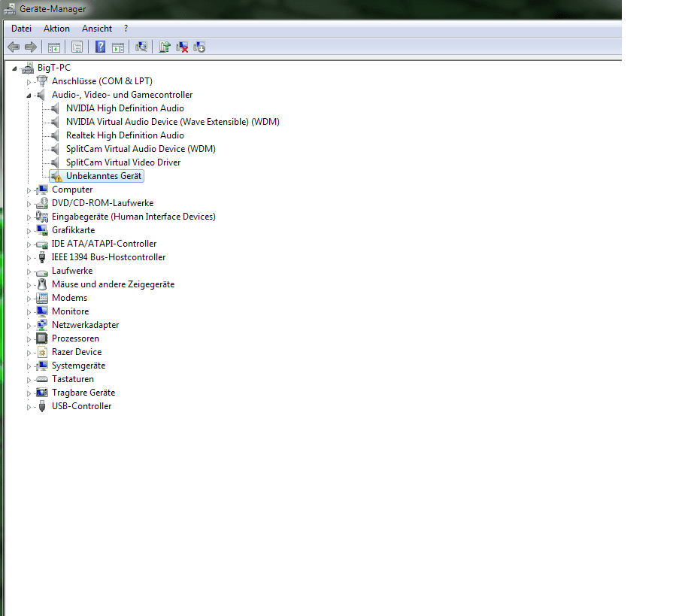Expand the IDE ATA/ATAPI-Controller node
Image resolution: width=679 pixels, height=616 pixels.
(29, 244)
